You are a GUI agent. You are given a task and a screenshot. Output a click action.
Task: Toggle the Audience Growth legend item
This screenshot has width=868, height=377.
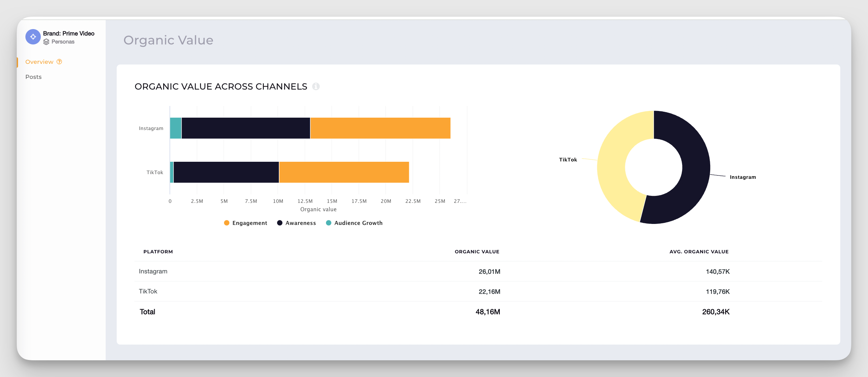(358, 223)
